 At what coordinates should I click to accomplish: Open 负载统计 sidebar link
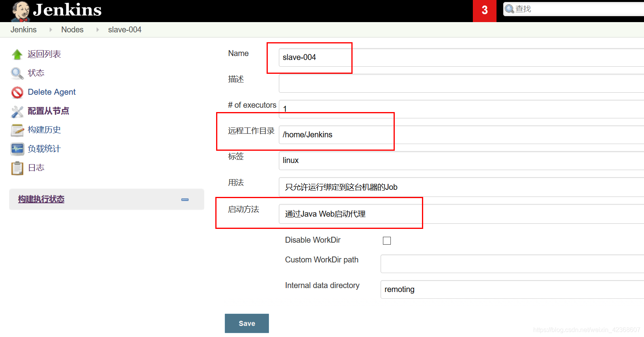pos(44,149)
